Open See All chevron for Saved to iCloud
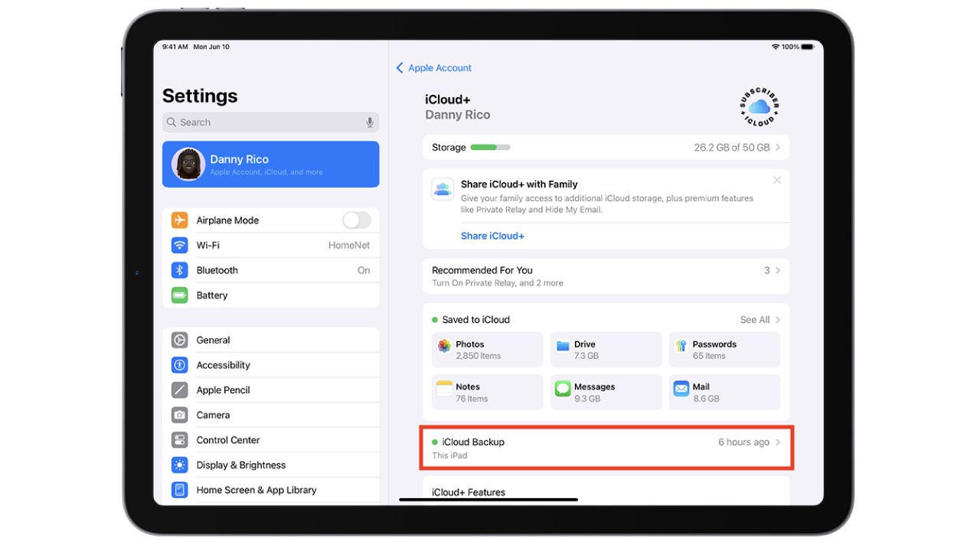The image size is (980, 551). click(x=778, y=320)
